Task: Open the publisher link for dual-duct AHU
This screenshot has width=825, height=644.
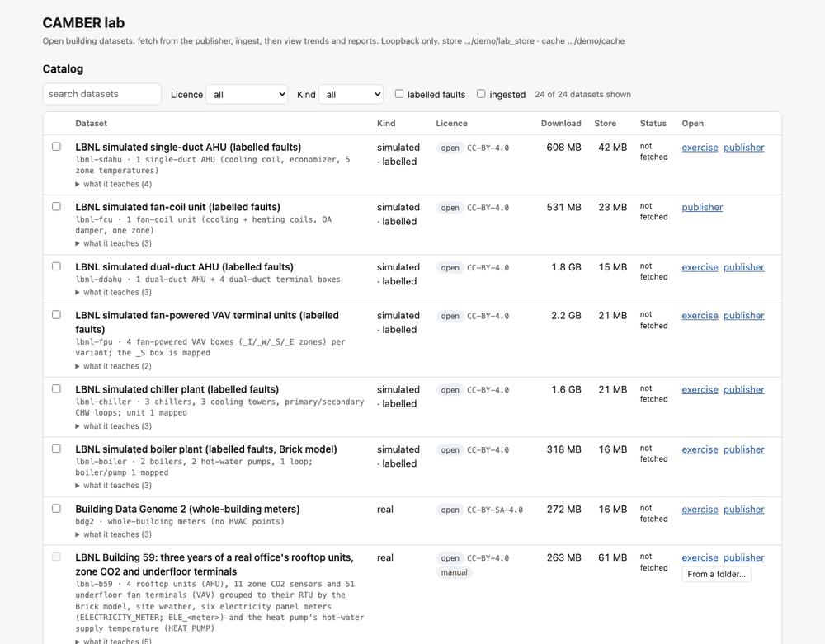Action: click(743, 268)
